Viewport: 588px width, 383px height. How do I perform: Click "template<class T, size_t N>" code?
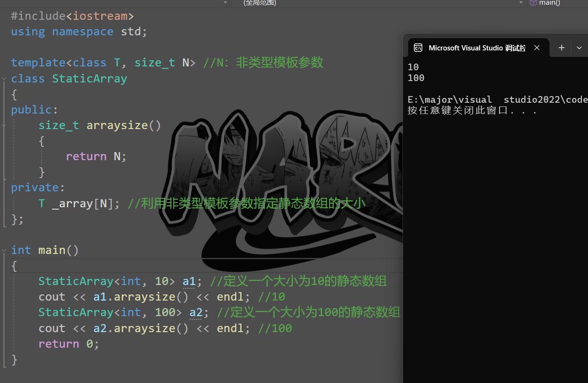tap(104, 63)
